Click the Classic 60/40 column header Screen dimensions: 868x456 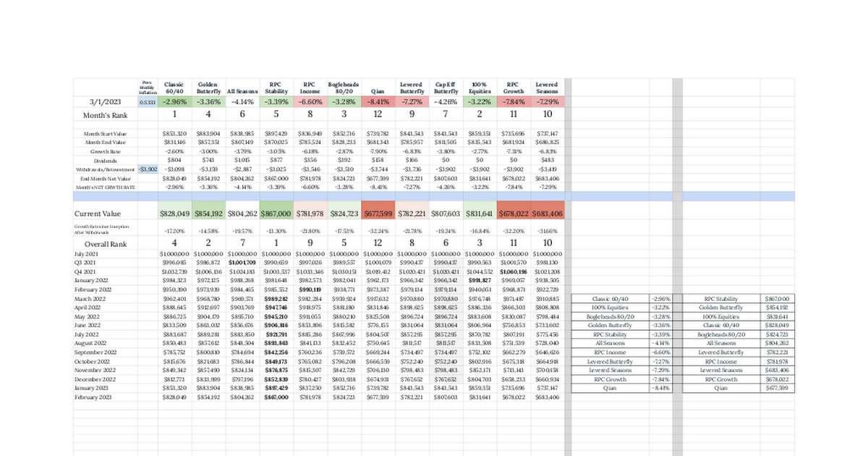(x=174, y=88)
